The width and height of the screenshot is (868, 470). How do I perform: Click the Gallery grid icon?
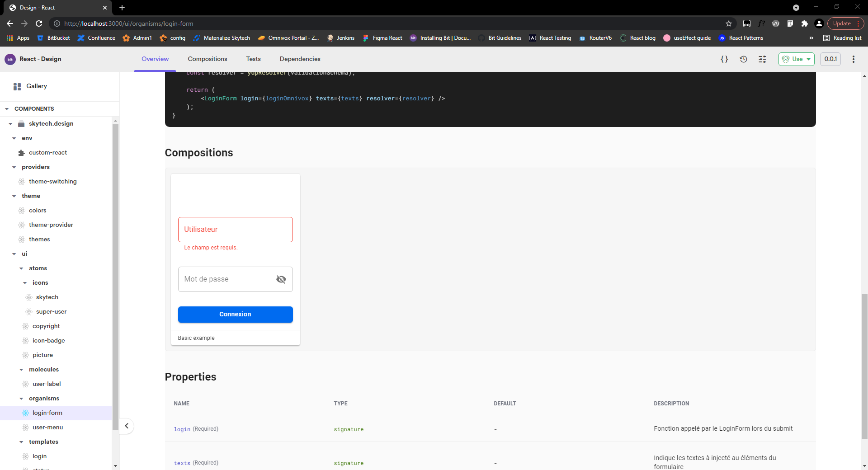[x=17, y=86]
